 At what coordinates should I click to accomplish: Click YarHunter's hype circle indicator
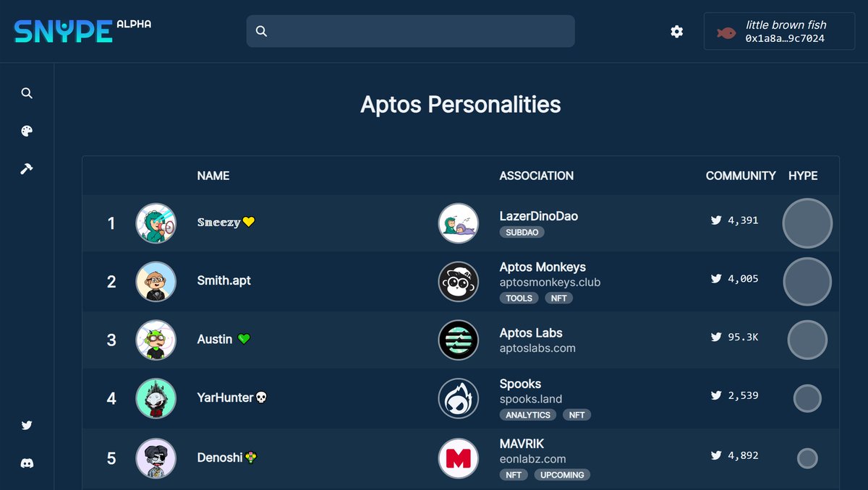pyautogui.click(x=807, y=398)
